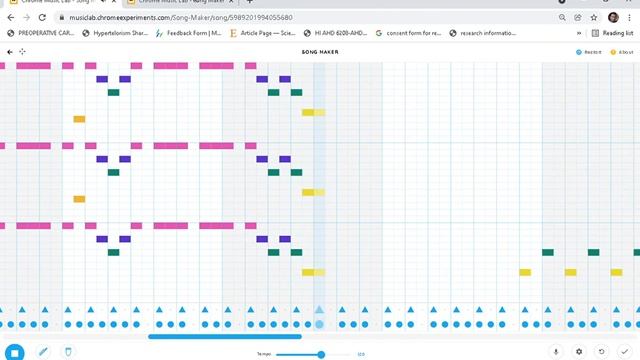This screenshot has width=640, height=360.
Task: Click the Tempo slider handle
Action: click(x=321, y=354)
